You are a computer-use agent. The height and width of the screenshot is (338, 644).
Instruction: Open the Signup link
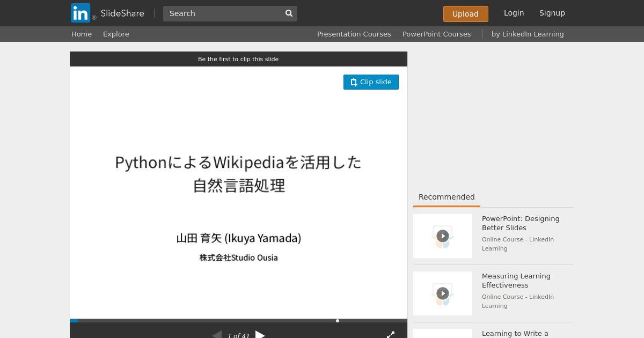[x=552, y=13]
